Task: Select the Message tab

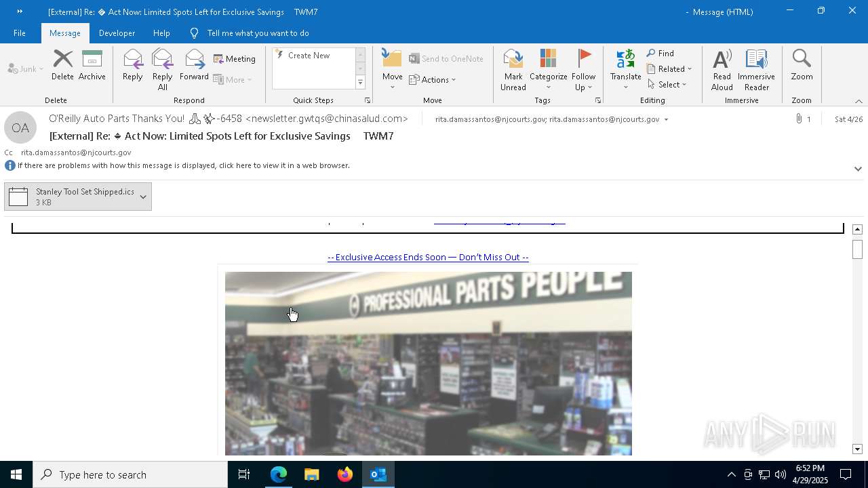Action: click(65, 33)
